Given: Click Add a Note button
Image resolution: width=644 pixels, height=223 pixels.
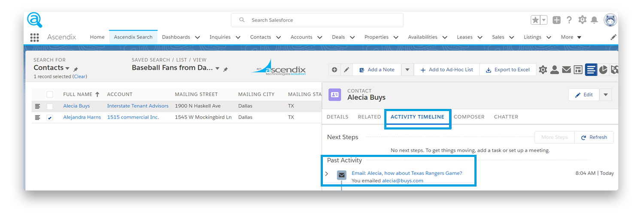Looking at the screenshot, I should 377,69.
